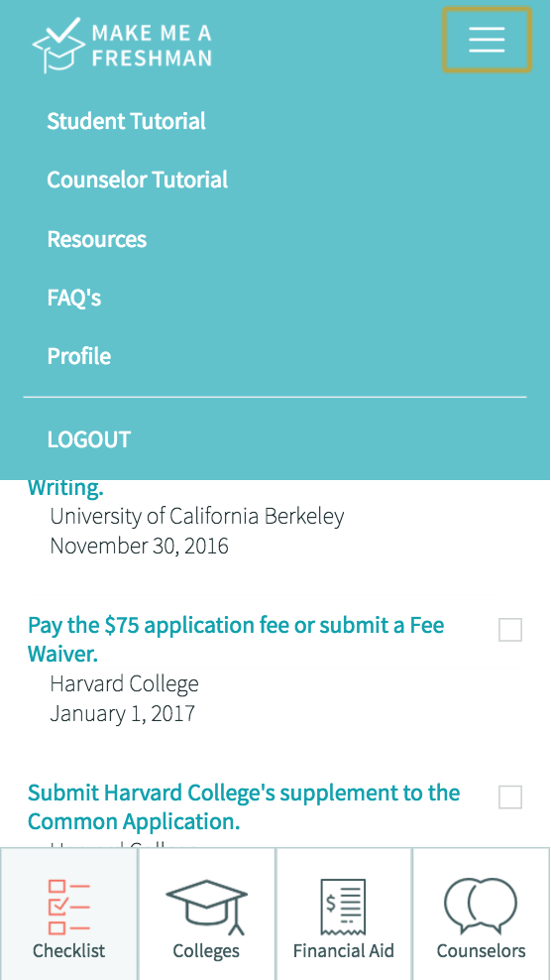
Task: Open Colleges graduation cap icon
Action: click(206, 907)
